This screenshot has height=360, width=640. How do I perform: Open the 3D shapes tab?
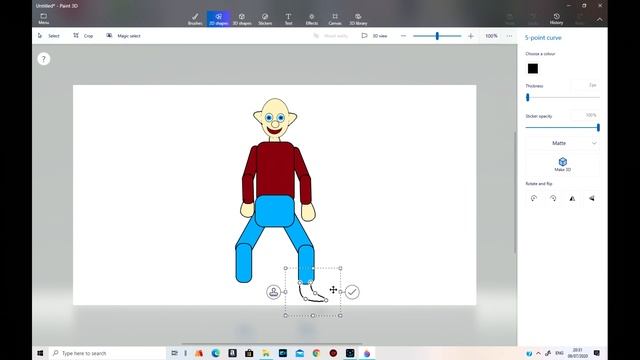(242, 19)
